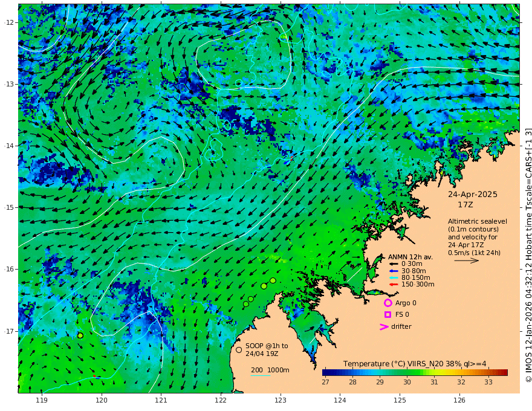Viewport: 532px width, 411px height.
Task: Click the 'ANMN 12h av.' legend heading
Action: pos(410,257)
